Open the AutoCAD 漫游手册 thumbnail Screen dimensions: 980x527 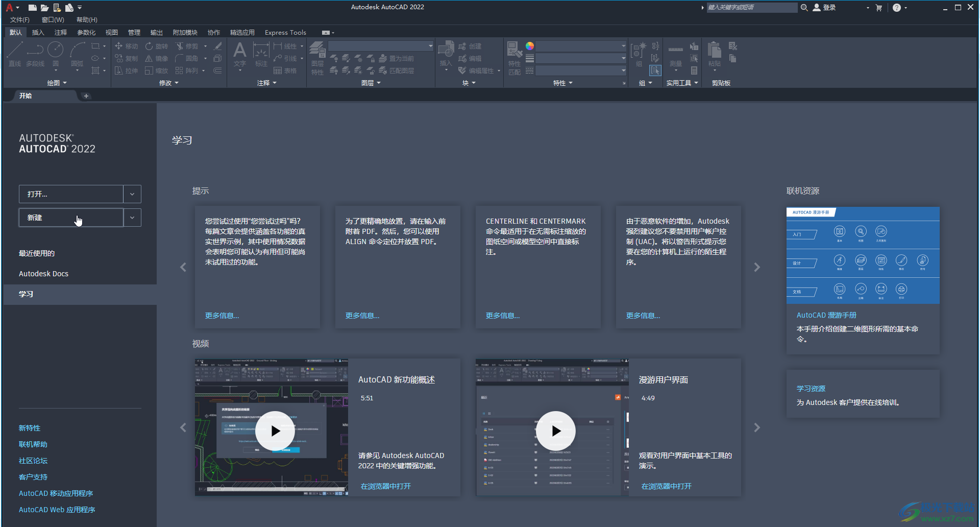click(x=863, y=255)
